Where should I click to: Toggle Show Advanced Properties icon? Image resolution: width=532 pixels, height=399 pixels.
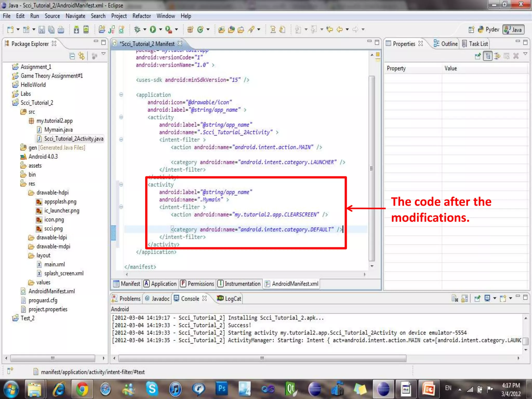497,56
